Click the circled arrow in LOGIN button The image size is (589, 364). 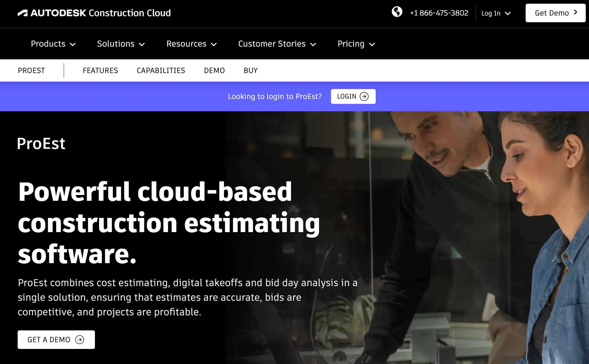[364, 96]
